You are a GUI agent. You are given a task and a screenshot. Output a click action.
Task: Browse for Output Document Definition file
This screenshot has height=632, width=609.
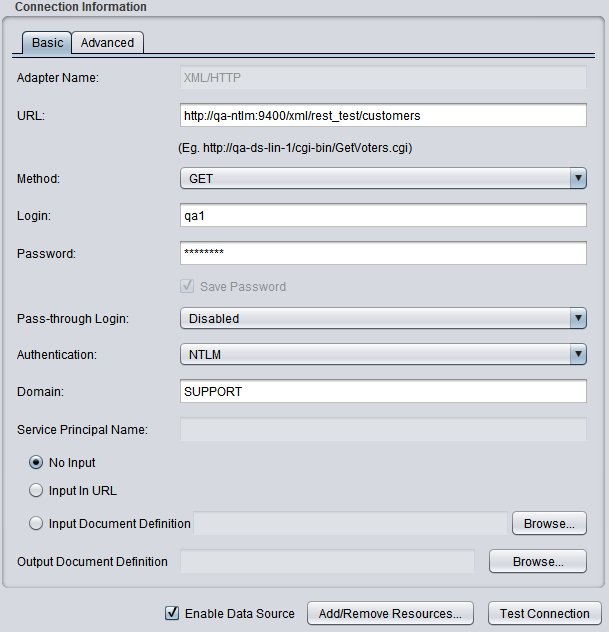pos(537,562)
